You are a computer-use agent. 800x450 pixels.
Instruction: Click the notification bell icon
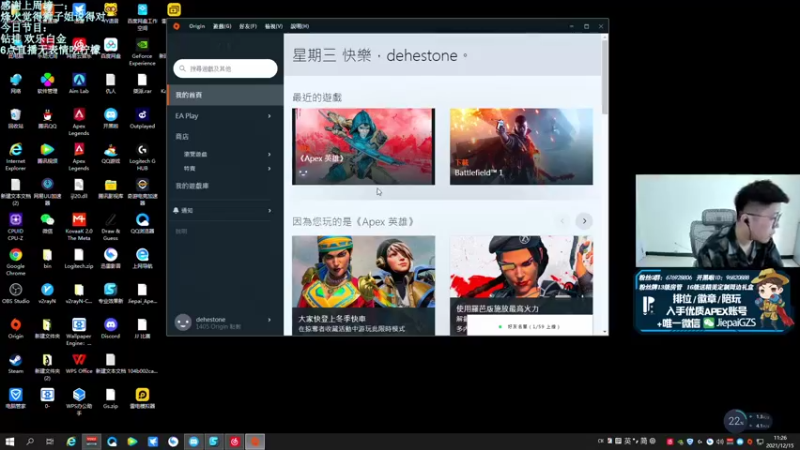pyautogui.click(x=176, y=210)
